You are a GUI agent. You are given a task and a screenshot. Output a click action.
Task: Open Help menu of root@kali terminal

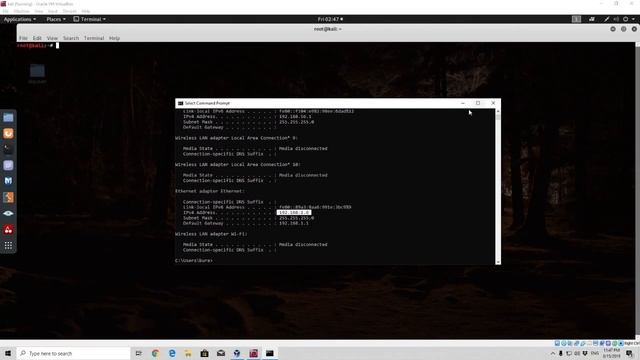pyautogui.click(x=114, y=38)
